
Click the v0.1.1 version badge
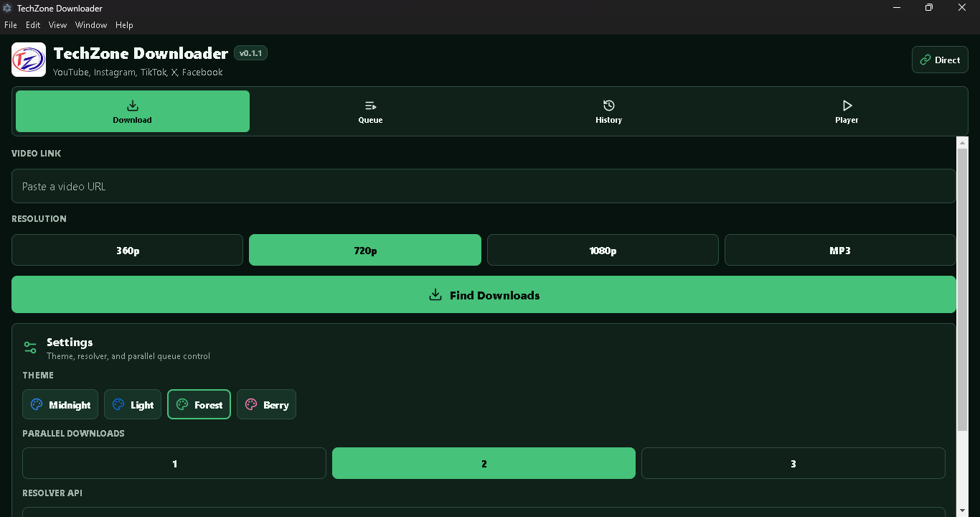pos(250,53)
